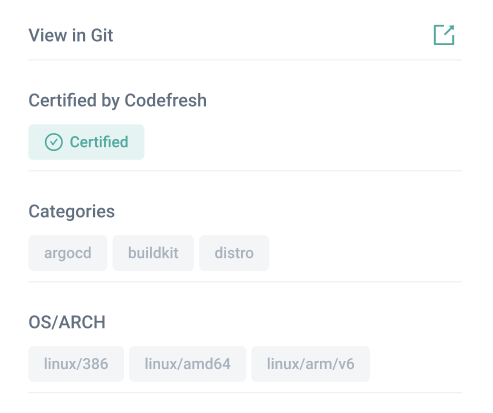Click the Categories section heading
Image resolution: width=493 pixels, height=413 pixels.
72,211
